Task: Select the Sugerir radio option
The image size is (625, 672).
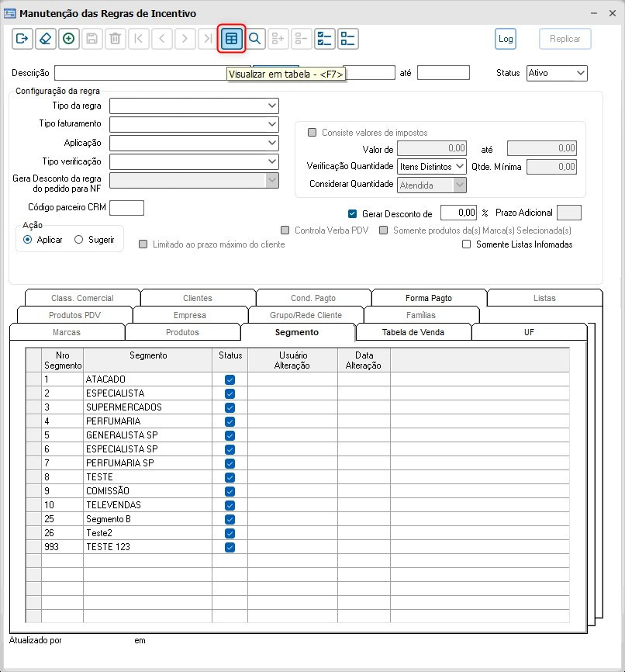Action: [x=79, y=240]
